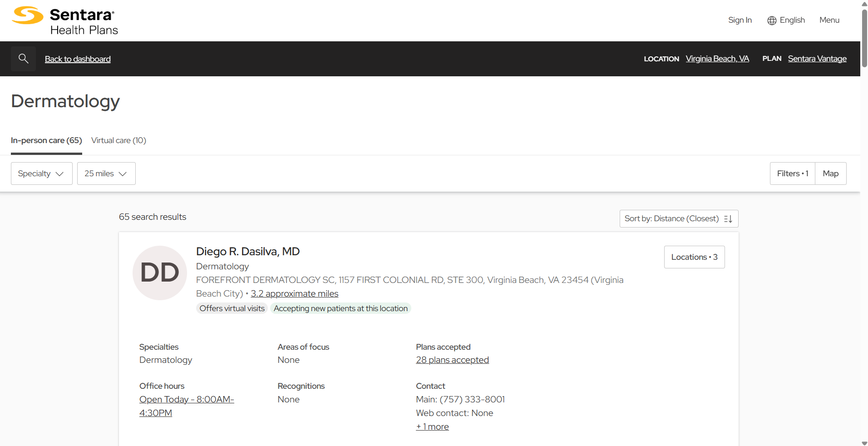Select the globe language icon
This screenshot has width=868, height=446.
coord(772,20)
